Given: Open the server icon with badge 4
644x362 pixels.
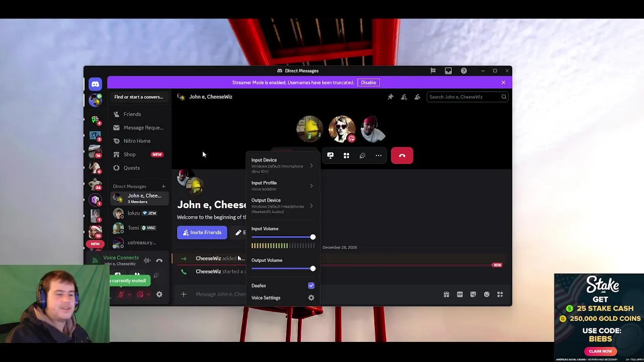Looking at the screenshot, I should (95, 120).
